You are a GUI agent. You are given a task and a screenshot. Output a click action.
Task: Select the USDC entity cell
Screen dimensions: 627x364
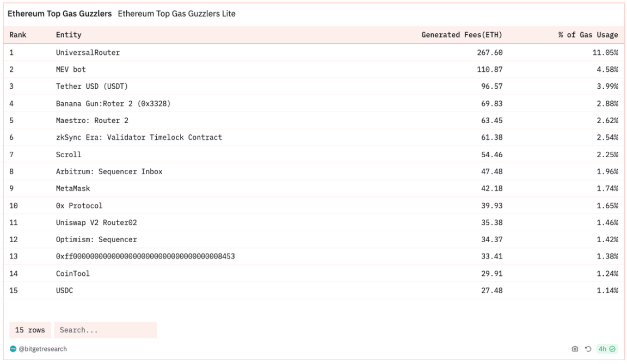coord(64,291)
